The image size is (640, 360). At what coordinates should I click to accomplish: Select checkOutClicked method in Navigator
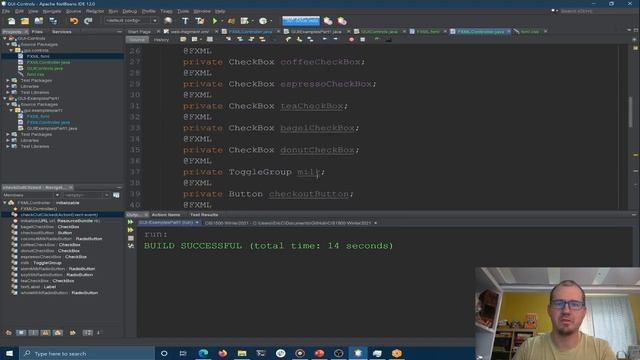(x=59, y=215)
